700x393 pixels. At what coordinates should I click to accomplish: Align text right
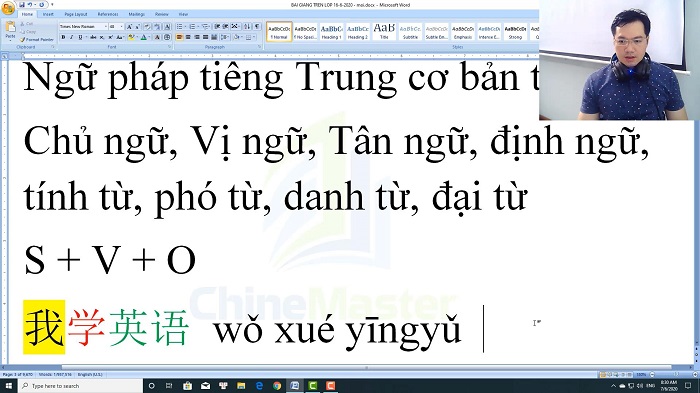pos(197,37)
